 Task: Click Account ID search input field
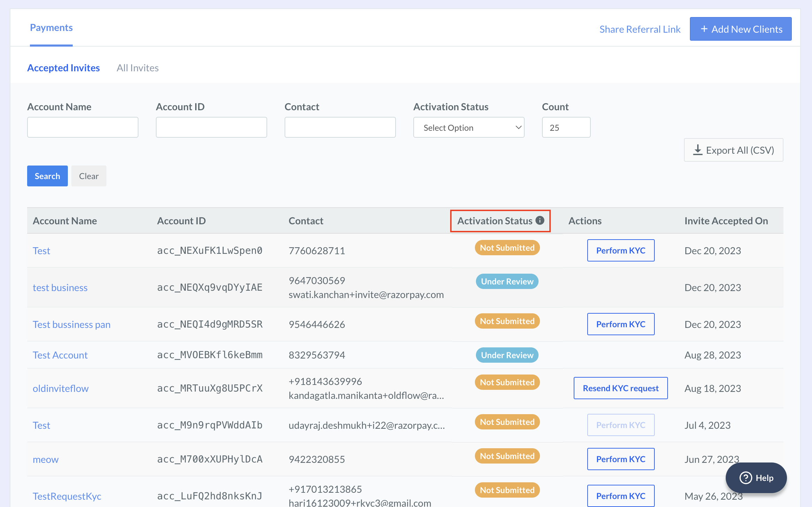(x=211, y=127)
